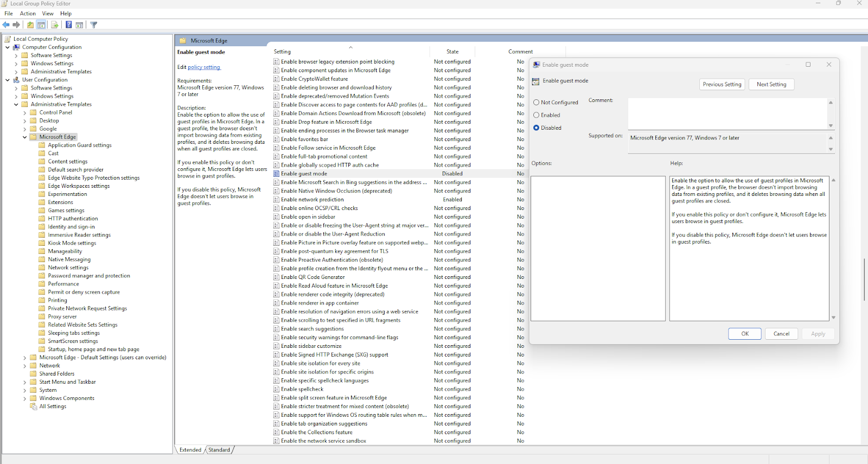The height and width of the screenshot is (464, 868).
Task: Click the folder icon of Kiosk Mode settings
Action: coord(42,243)
